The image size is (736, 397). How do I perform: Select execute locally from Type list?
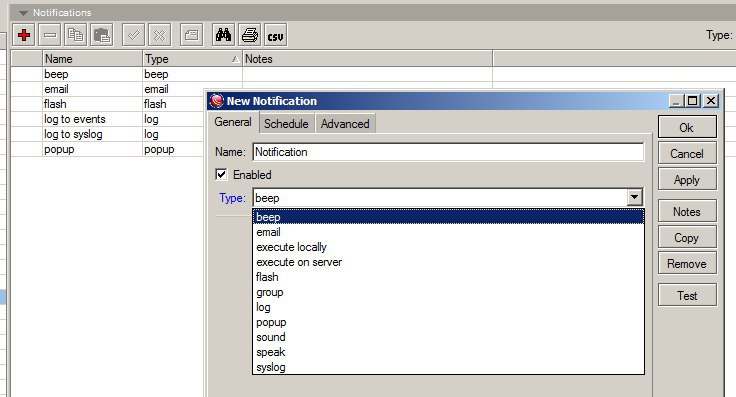pos(448,247)
